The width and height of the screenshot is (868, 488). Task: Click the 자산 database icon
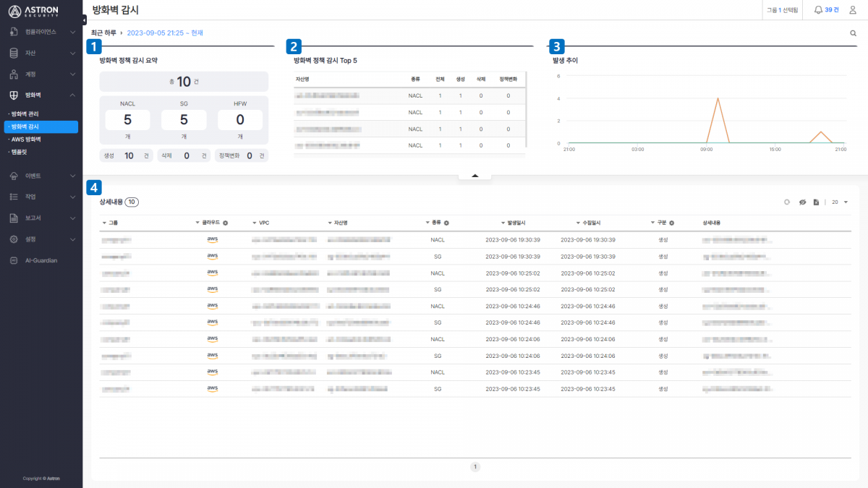[x=14, y=53]
